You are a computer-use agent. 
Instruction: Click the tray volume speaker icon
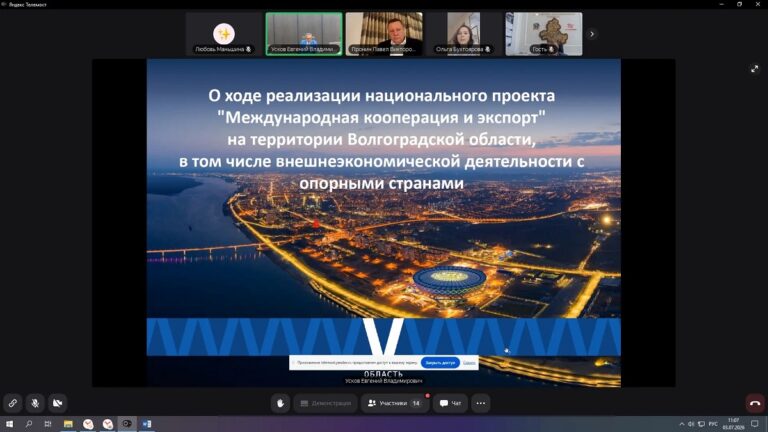[x=691, y=424]
